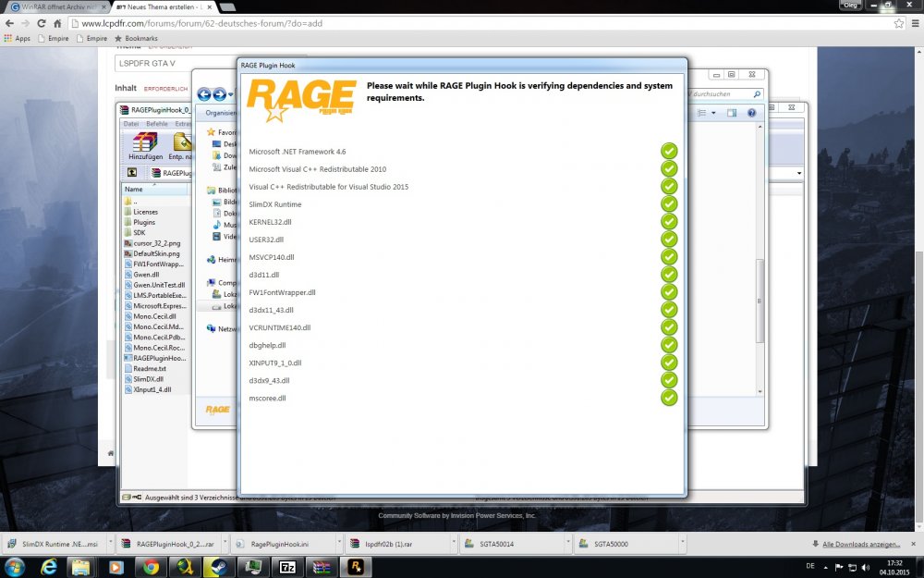This screenshot has height=578, width=924.
Task: Open Steam from the taskbar
Action: 218,568
